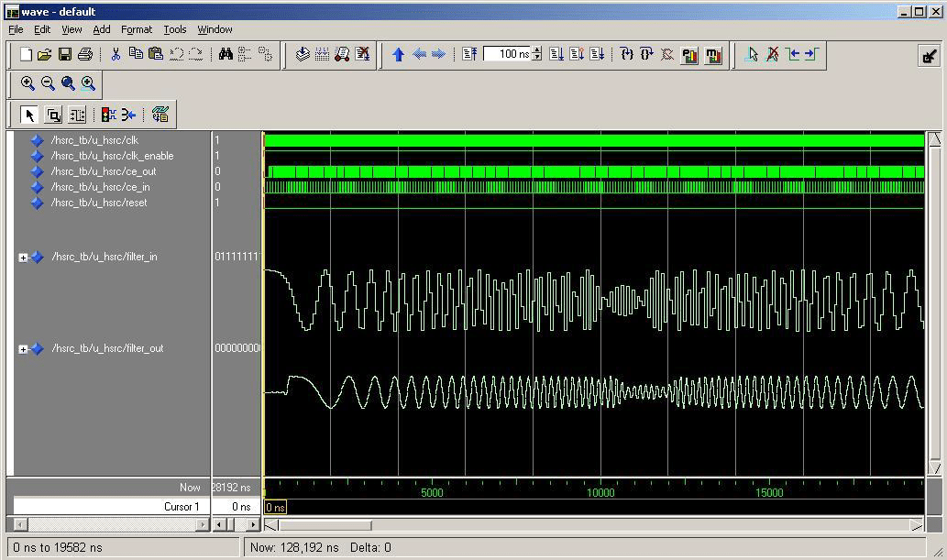Click the Save floppy disk icon
This screenshot has width=947, height=560.
pyautogui.click(x=65, y=54)
